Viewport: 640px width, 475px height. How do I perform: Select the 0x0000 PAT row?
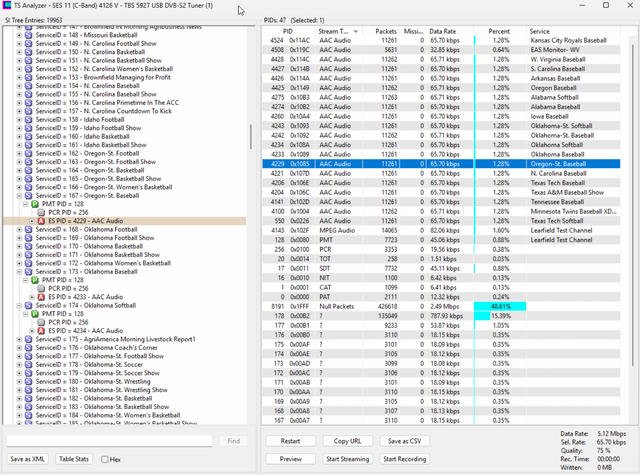click(441, 297)
